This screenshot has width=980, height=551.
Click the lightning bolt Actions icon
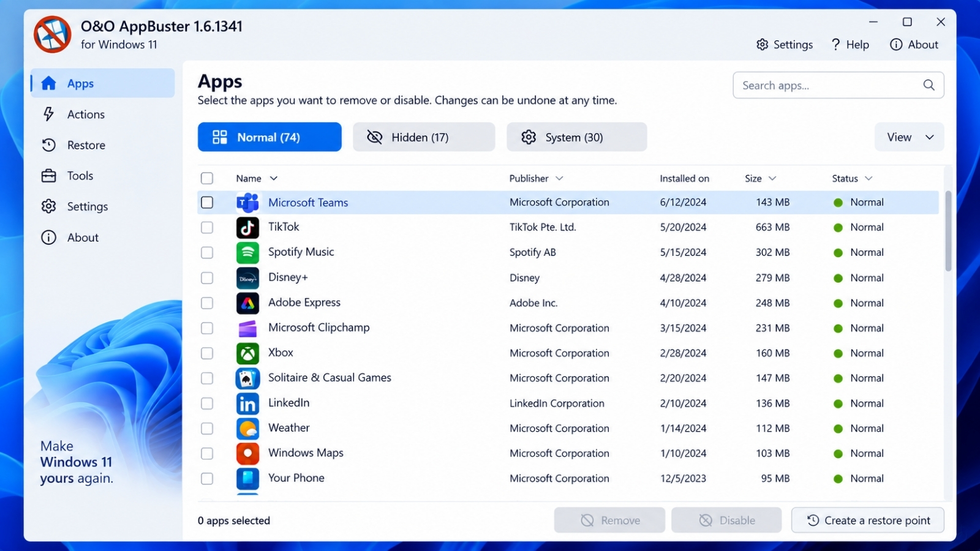coord(48,114)
